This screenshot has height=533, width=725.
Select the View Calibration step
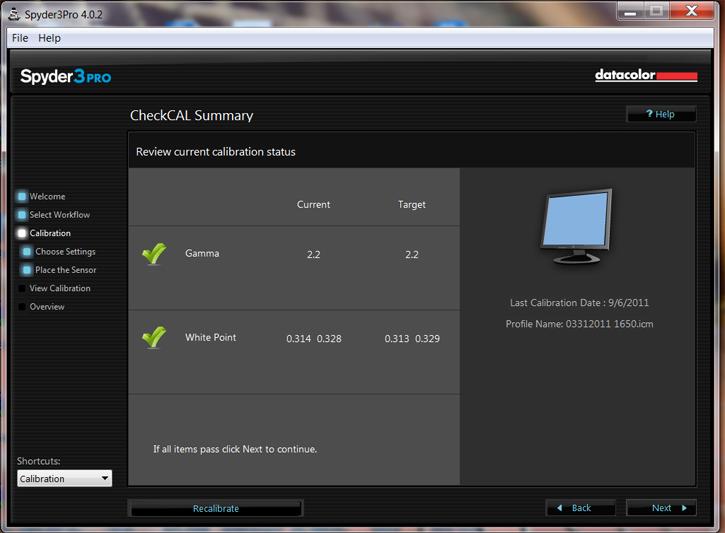pyautogui.click(x=60, y=288)
